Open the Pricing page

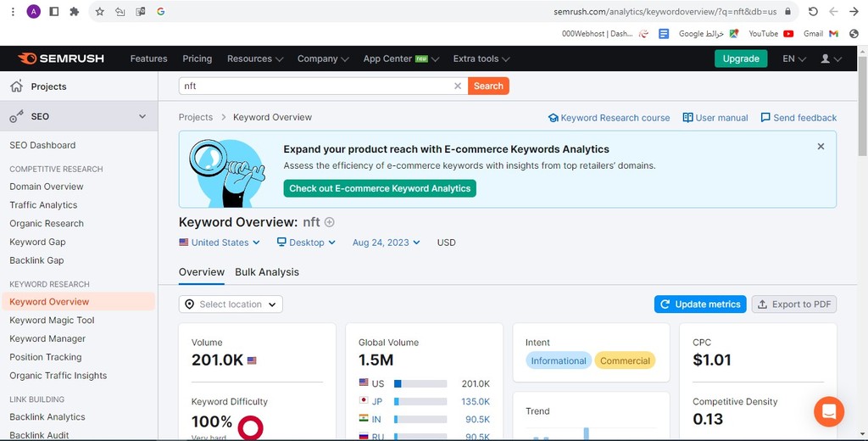(197, 59)
